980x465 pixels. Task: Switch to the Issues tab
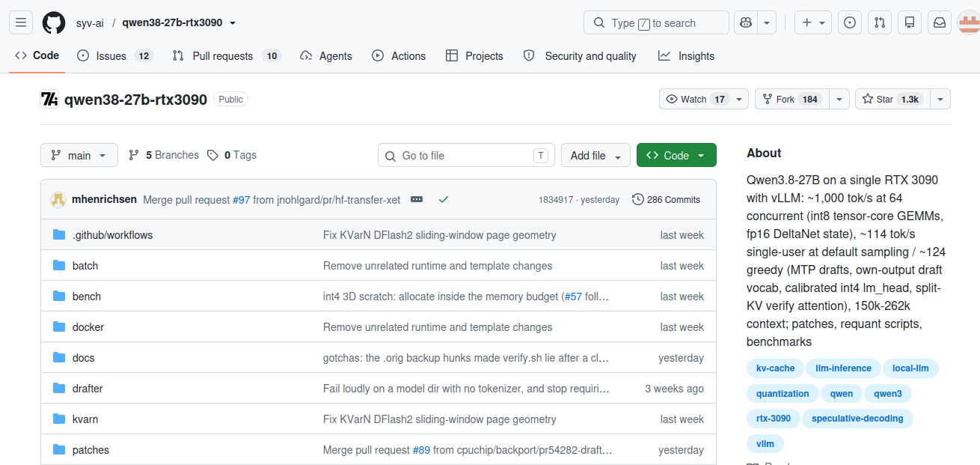coord(114,55)
